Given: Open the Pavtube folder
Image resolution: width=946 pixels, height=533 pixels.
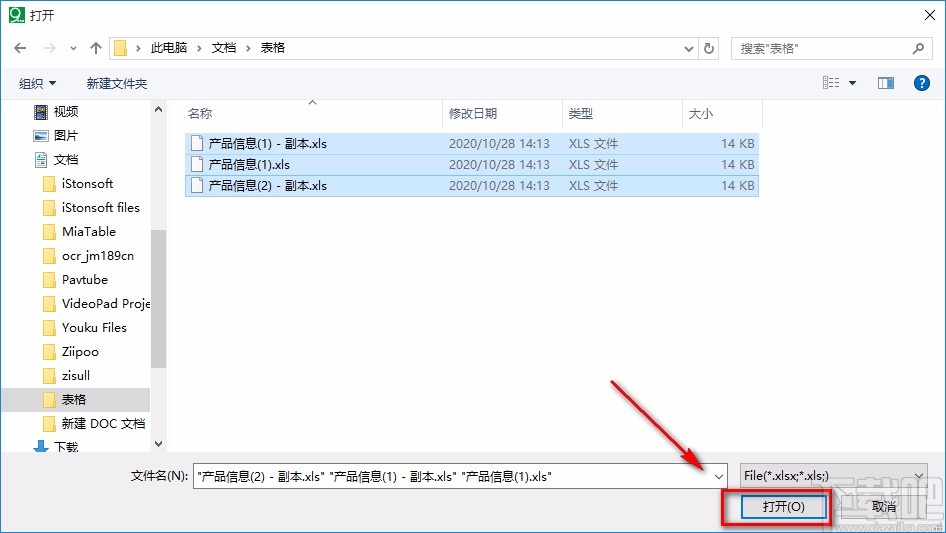Looking at the screenshot, I should tap(84, 279).
